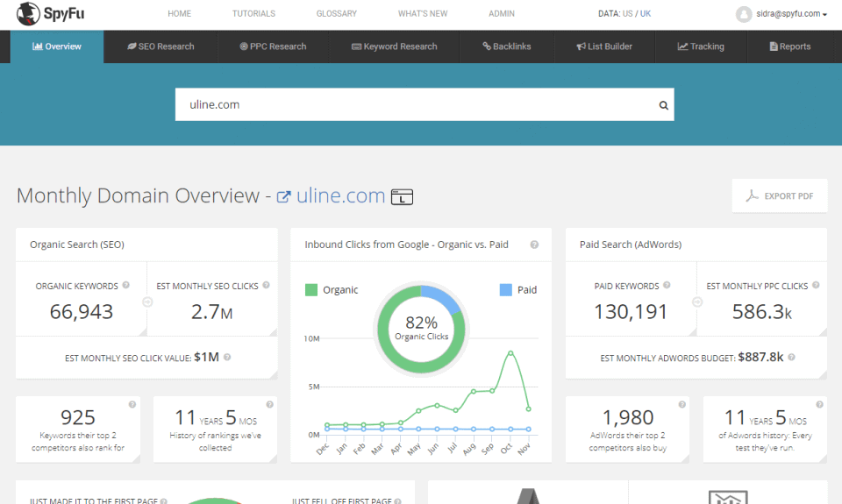Go to Keyword Research tab
842x504 pixels.
coord(394,46)
